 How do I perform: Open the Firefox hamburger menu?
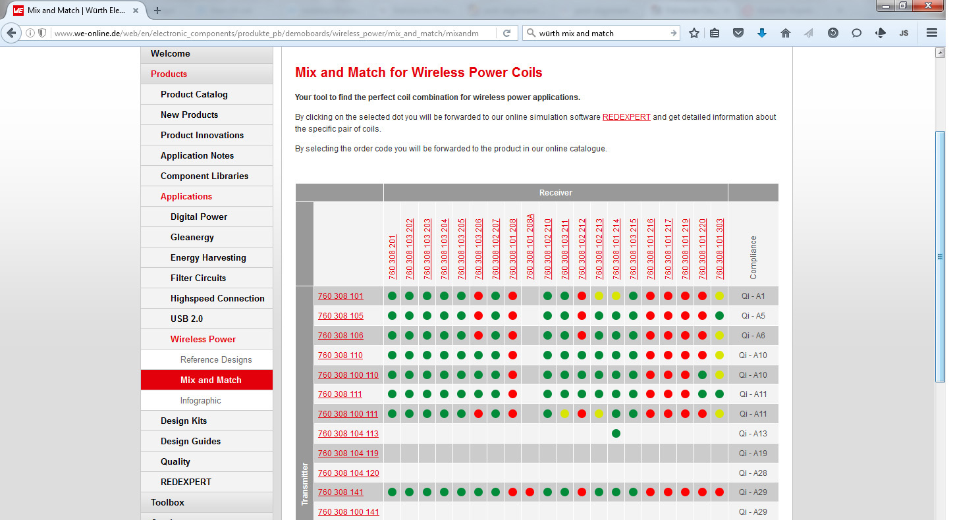point(932,33)
